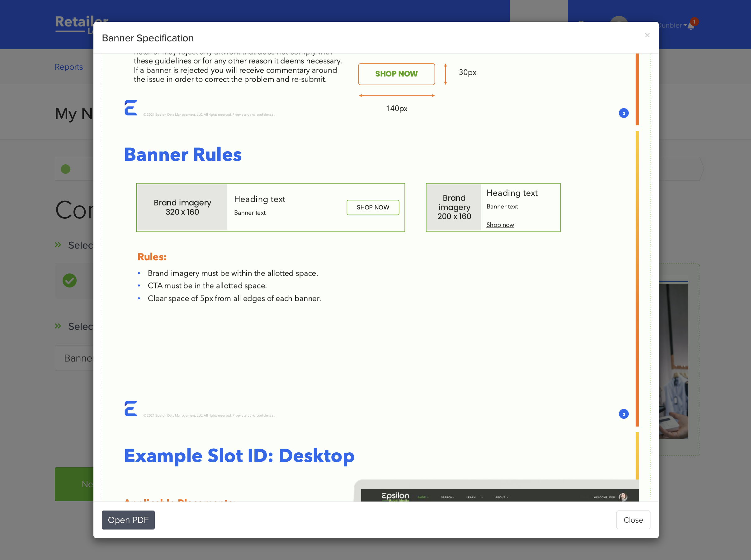Click the Open PDF button
Screen dimensions: 751x560
tap(128, 520)
